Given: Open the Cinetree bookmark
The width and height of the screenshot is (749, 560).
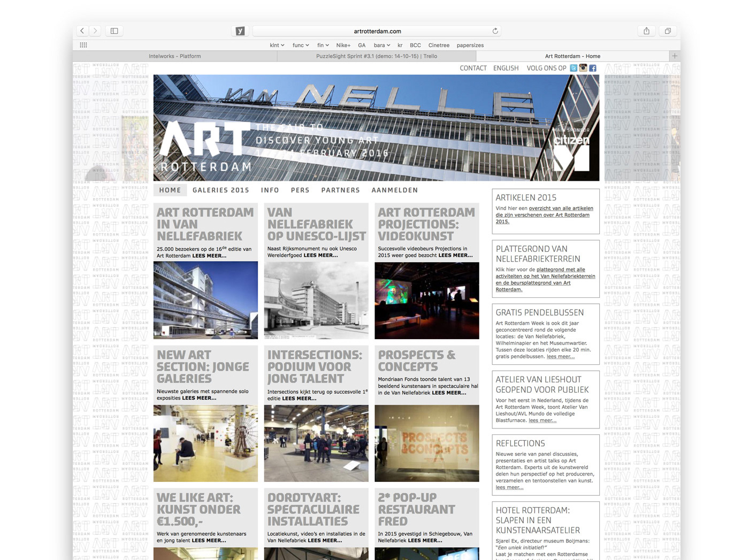Looking at the screenshot, I should click(x=439, y=45).
